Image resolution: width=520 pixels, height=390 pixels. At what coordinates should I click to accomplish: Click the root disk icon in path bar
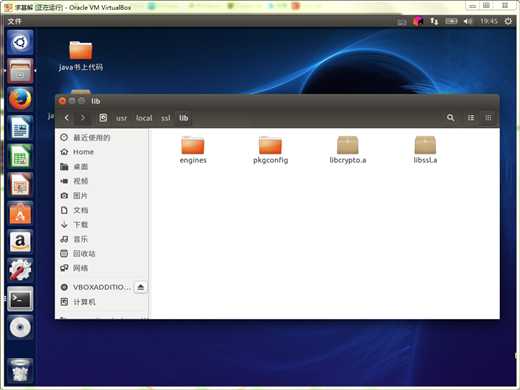(103, 118)
